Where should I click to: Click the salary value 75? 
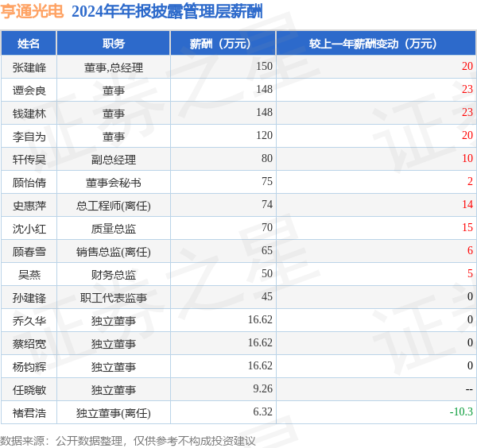[267, 181]
